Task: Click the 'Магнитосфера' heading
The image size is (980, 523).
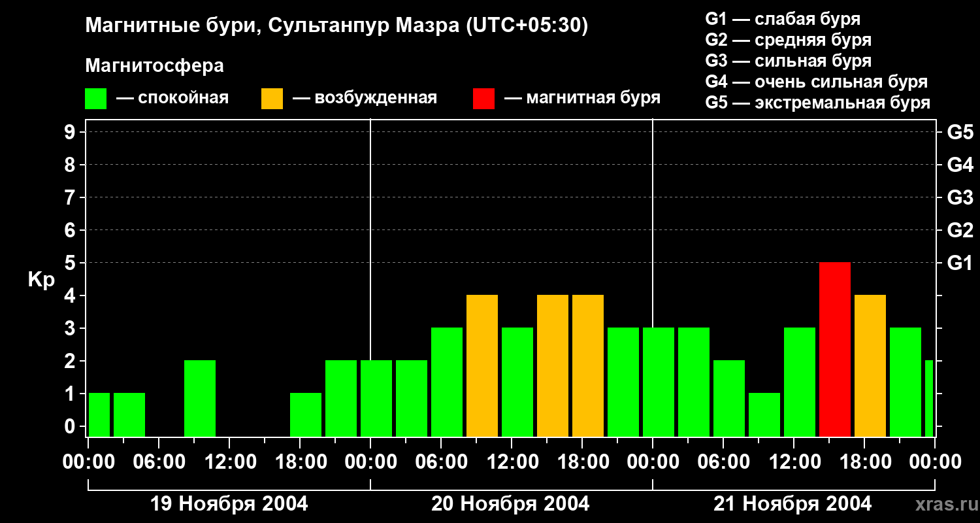Action: click(x=154, y=66)
